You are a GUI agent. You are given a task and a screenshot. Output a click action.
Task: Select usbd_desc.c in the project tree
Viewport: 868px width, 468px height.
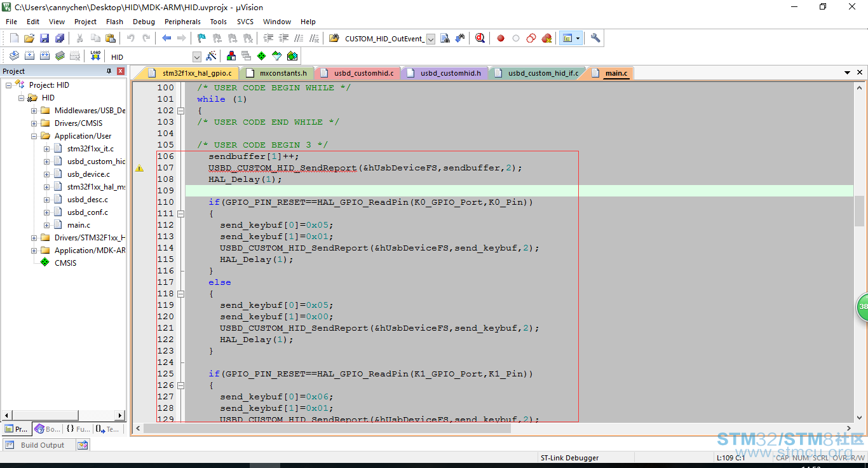pyautogui.click(x=88, y=200)
